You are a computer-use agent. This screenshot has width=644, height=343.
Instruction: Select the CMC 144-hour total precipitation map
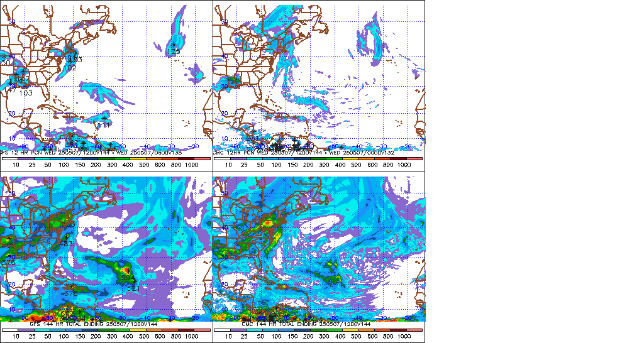tap(319, 249)
